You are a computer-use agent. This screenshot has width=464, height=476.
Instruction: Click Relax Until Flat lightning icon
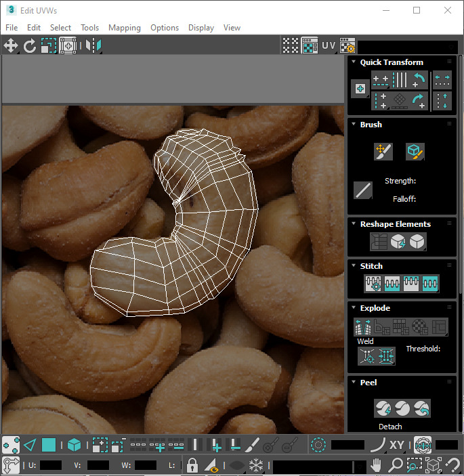pyautogui.click(x=398, y=242)
